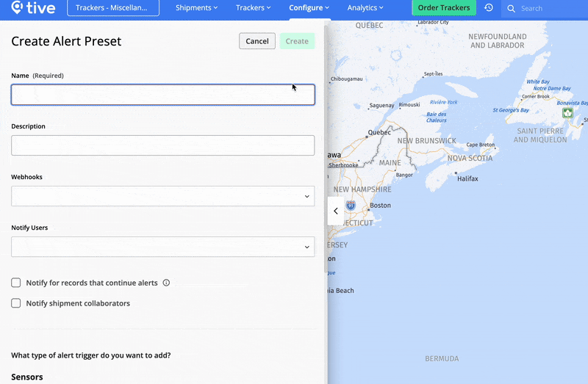Image resolution: width=588 pixels, height=384 pixels.
Task: Click the Create button
Action: (x=297, y=41)
